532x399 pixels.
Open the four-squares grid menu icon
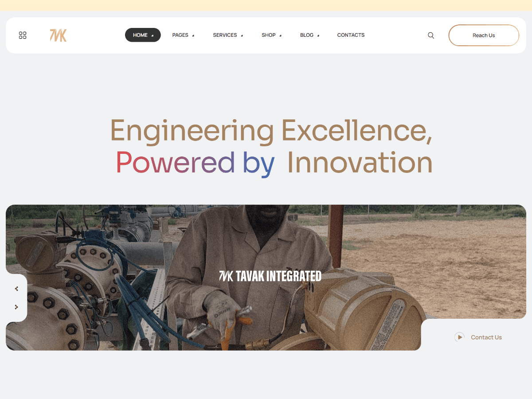23,35
